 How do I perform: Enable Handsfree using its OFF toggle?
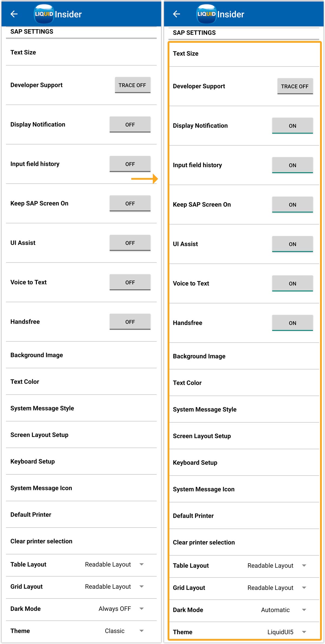(x=130, y=322)
